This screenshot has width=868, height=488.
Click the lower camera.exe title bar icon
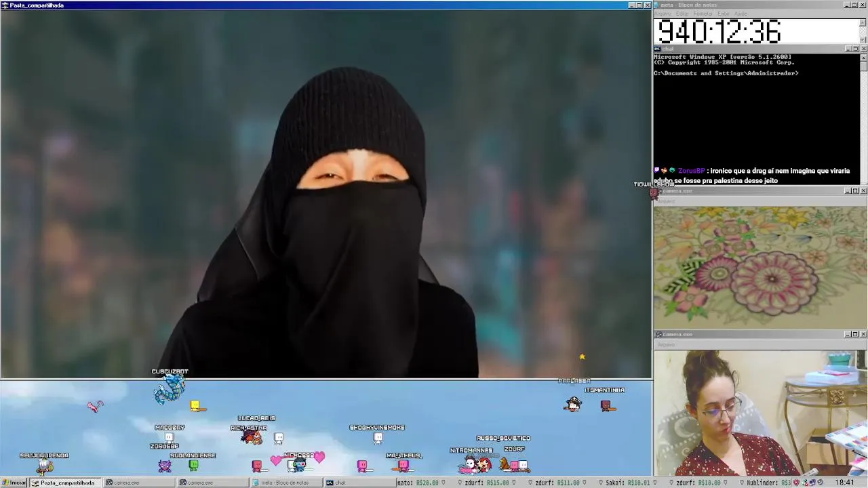658,334
